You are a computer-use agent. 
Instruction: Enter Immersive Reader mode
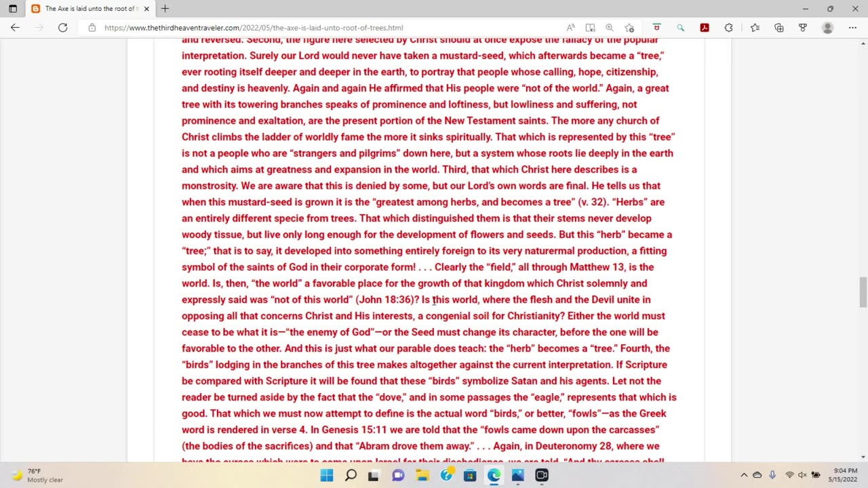pos(590,28)
